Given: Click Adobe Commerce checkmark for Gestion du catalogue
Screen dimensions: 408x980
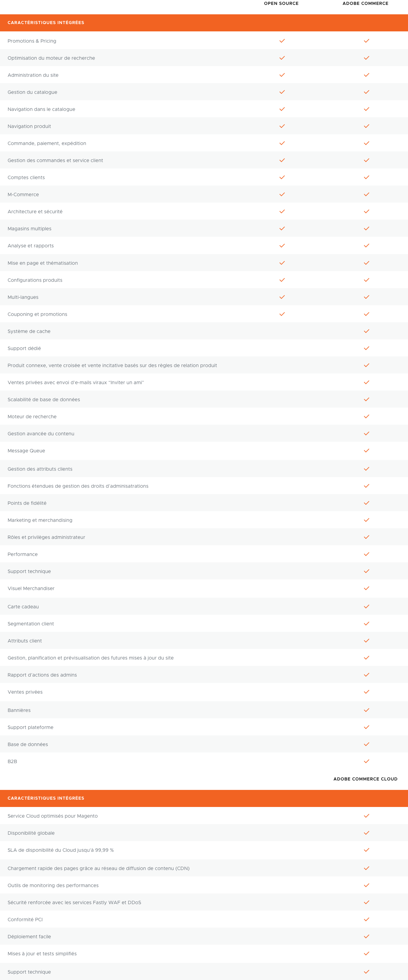Looking at the screenshot, I should pos(366,92).
